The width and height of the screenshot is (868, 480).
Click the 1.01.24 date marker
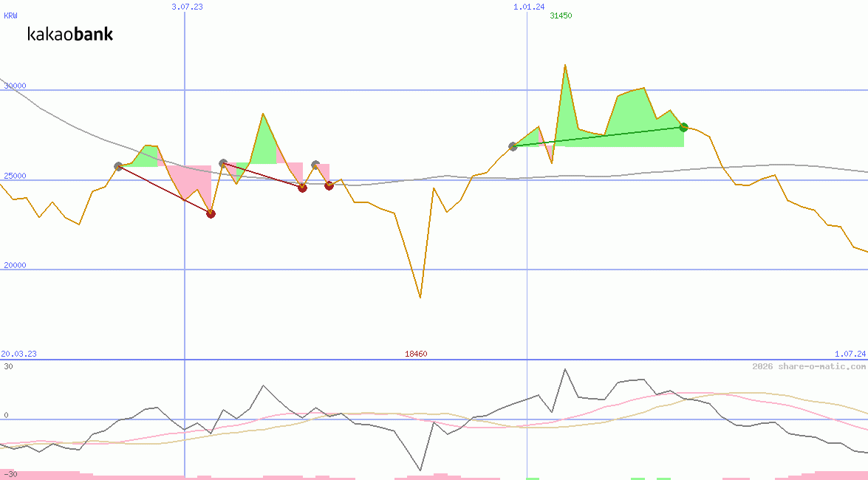(x=529, y=7)
